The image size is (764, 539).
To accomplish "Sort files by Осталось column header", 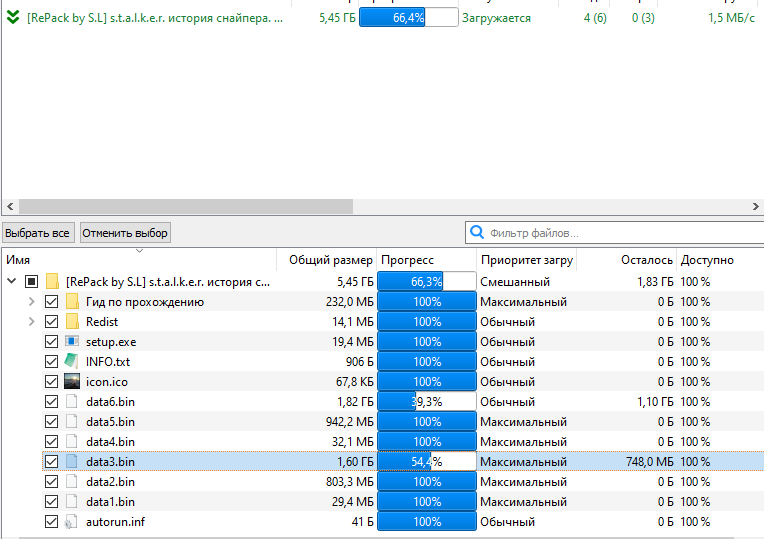I will pyautogui.click(x=627, y=260).
